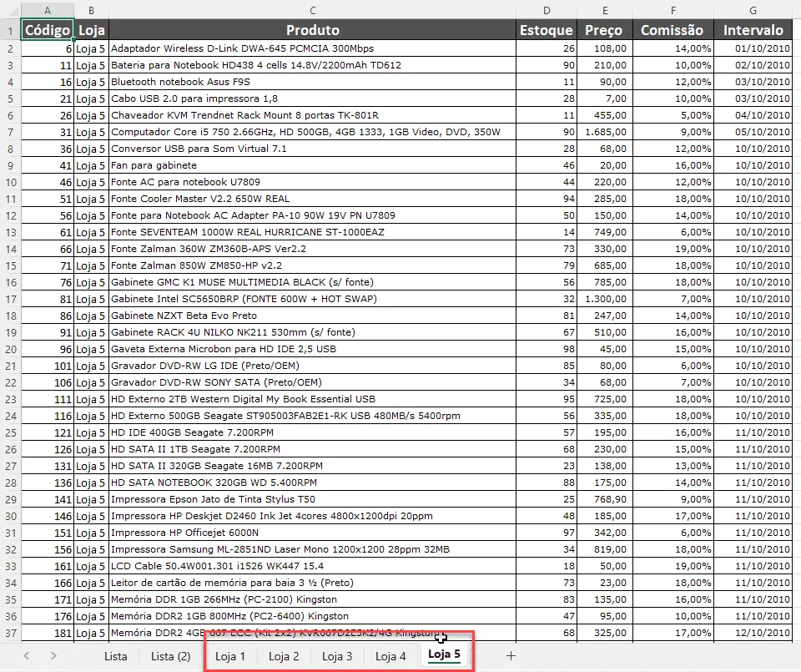The width and height of the screenshot is (801, 672).
Task: Select cell HD Externo 2TB Western Digital
Action: click(313, 399)
